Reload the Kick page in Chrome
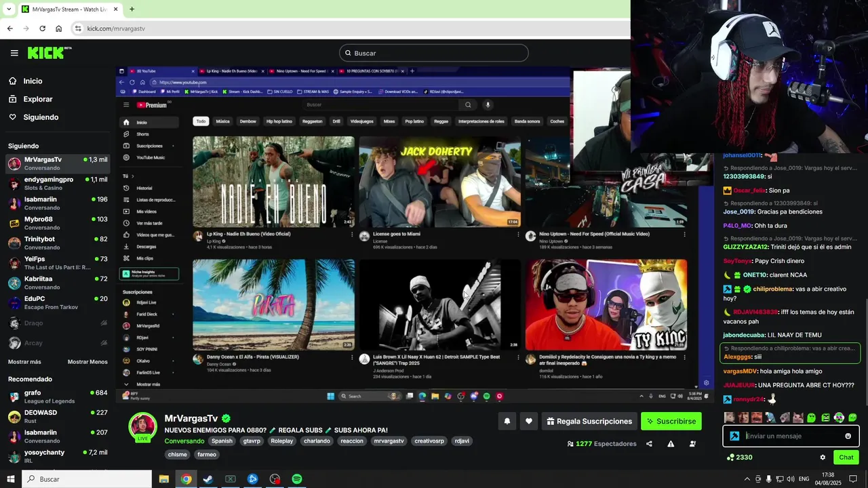Viewport: 868px width, 488px height. pos(42,28)
